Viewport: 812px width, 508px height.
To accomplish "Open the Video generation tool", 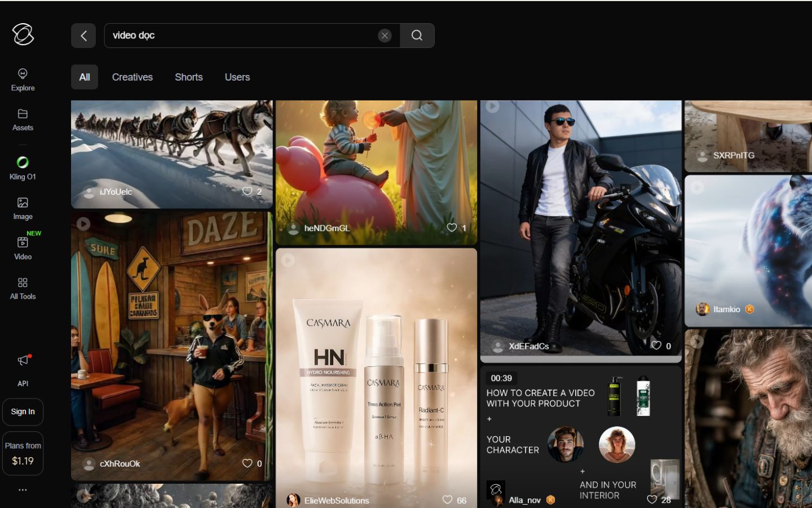I will click(x=23, y=248).
